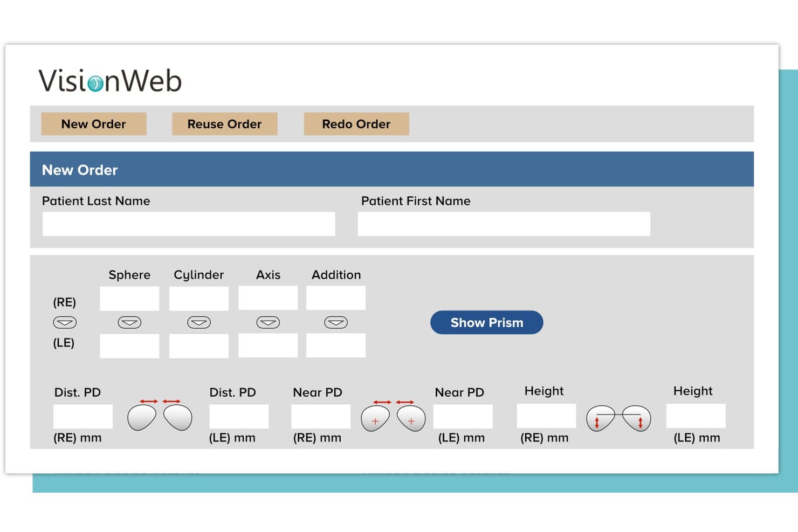
Task: Focus the right eye Axis field
Action: click(268, 298)
